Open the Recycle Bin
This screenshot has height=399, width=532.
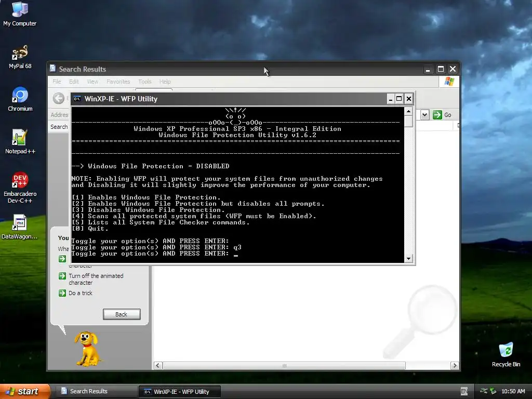pyautogui.click(x=506, y=354)
